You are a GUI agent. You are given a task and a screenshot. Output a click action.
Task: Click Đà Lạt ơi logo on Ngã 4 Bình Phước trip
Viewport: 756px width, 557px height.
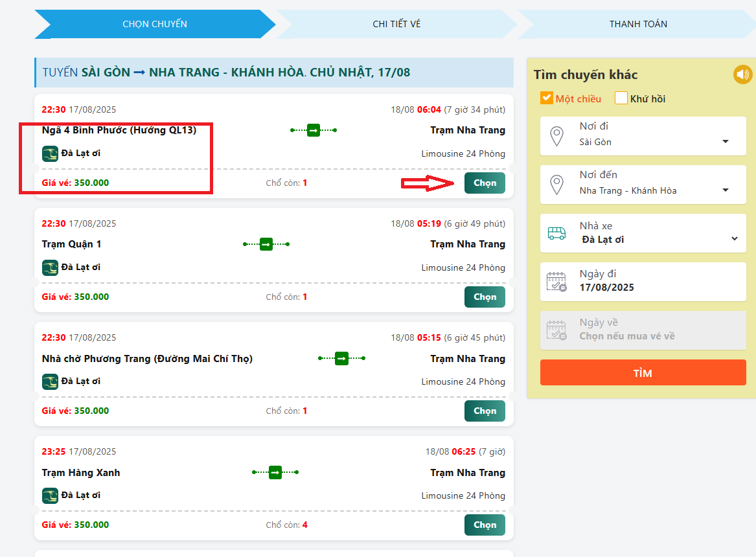pos(50,153)
